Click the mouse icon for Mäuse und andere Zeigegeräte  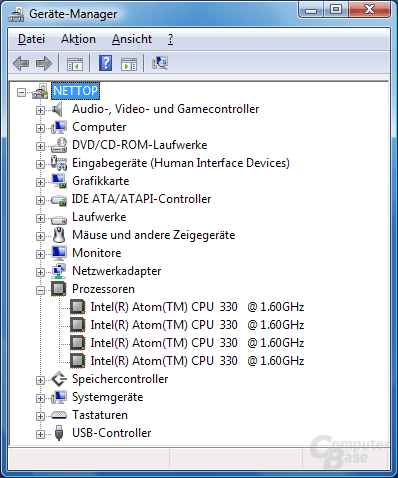click(59, 235)
